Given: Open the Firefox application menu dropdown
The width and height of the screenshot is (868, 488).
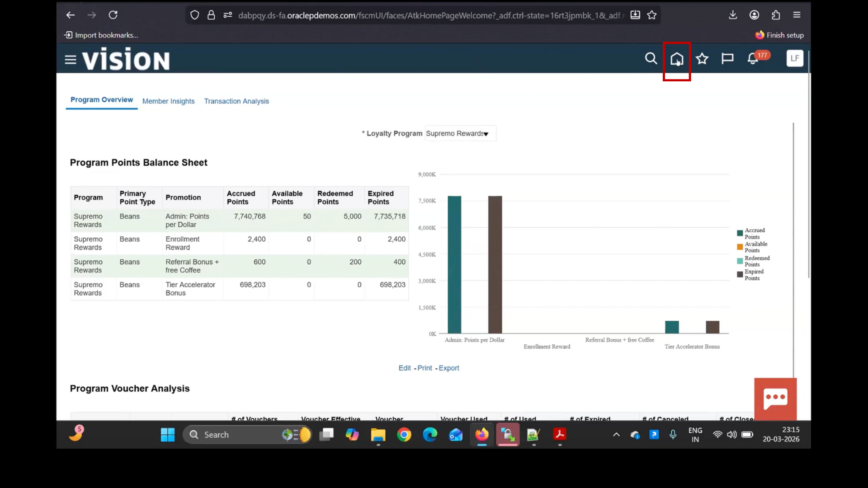Looking at the screenshot, I should [x=797, y=15].
